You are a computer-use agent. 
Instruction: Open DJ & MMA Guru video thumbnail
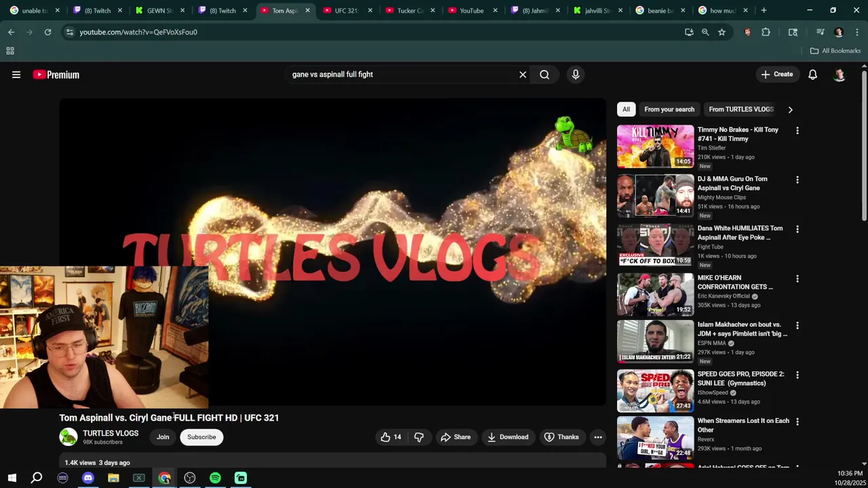655,196
